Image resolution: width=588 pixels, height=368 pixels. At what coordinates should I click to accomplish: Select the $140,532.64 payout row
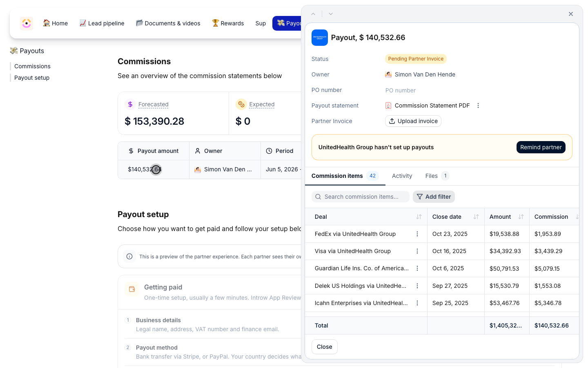[x=209, y=169]
